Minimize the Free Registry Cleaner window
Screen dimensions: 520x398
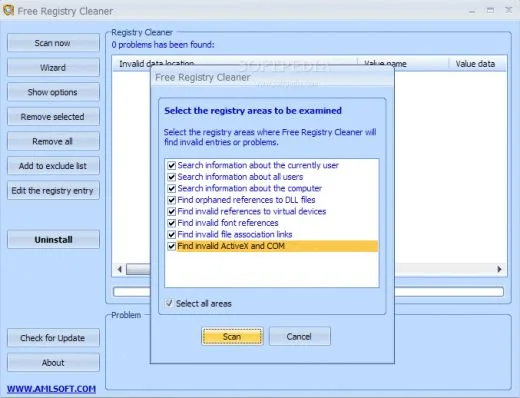point(472,11)
